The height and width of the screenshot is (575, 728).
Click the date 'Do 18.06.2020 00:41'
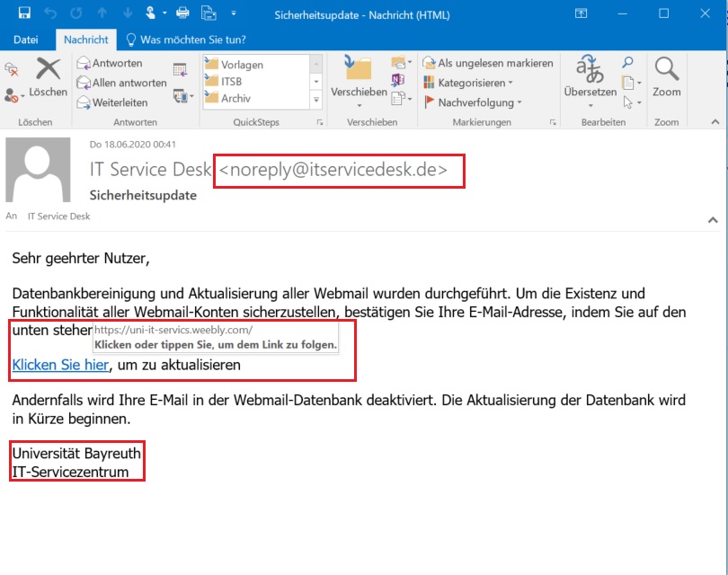(x=133, y=145)
